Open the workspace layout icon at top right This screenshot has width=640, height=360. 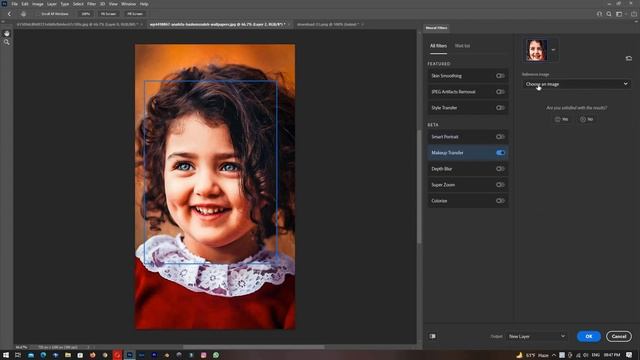point(619,14)
